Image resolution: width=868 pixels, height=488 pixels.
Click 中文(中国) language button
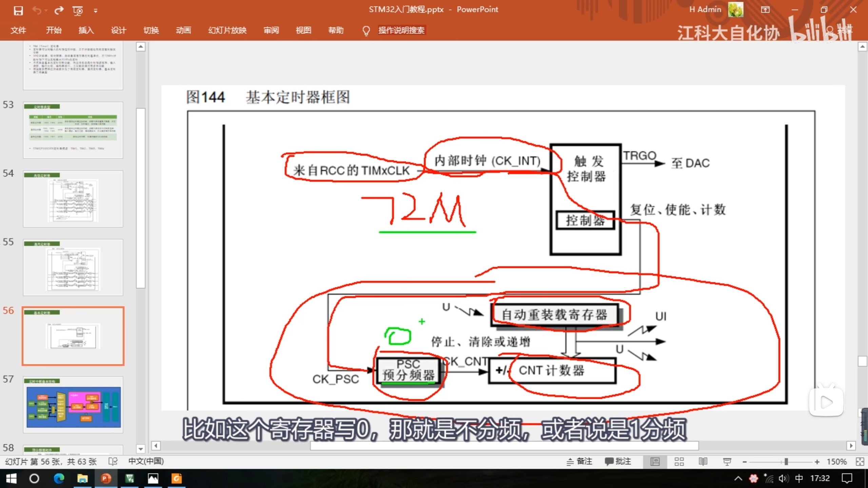146,461
